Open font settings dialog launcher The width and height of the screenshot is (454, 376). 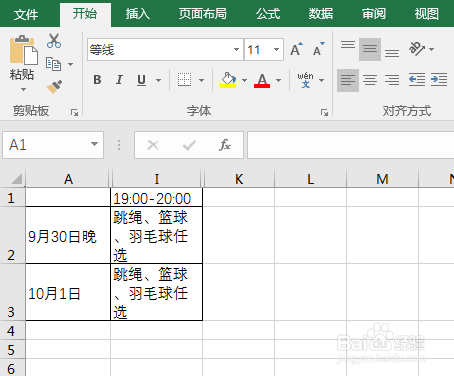tap(324, 113)
